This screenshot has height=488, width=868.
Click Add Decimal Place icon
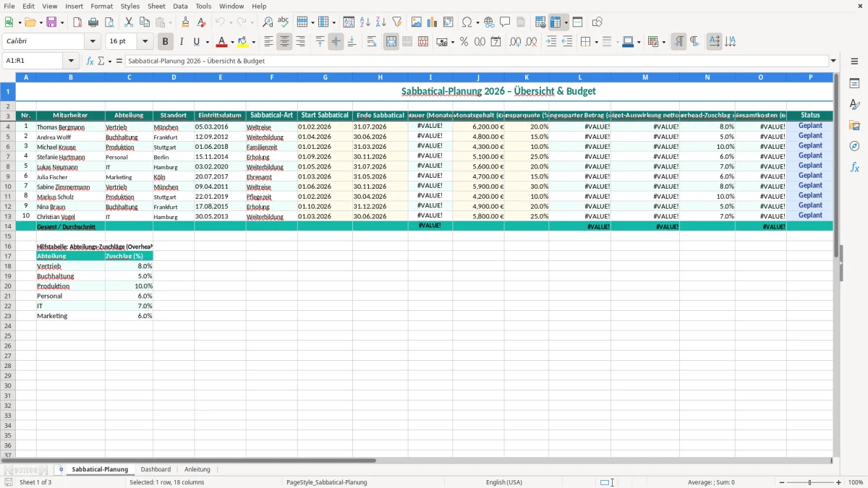515,42
